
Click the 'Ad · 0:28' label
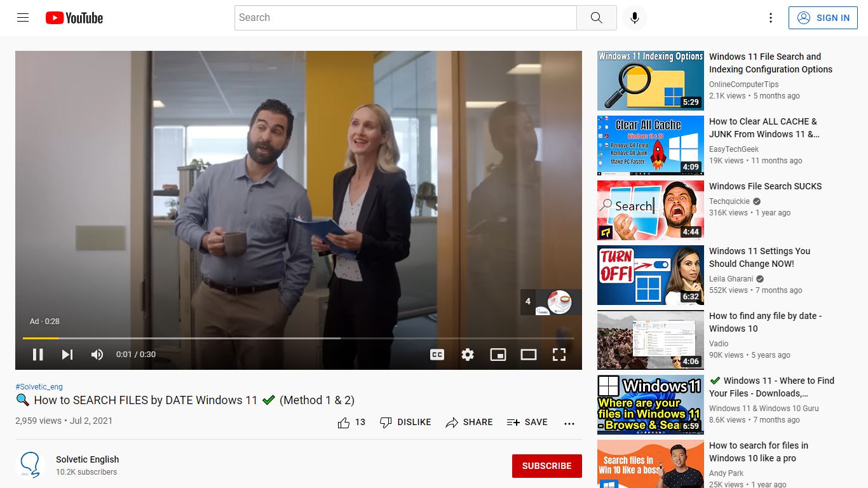tap(44, 322)
